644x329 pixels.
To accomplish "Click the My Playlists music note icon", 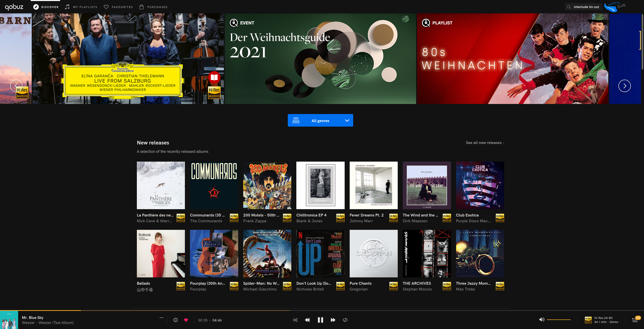I will [x=67, y=7].
